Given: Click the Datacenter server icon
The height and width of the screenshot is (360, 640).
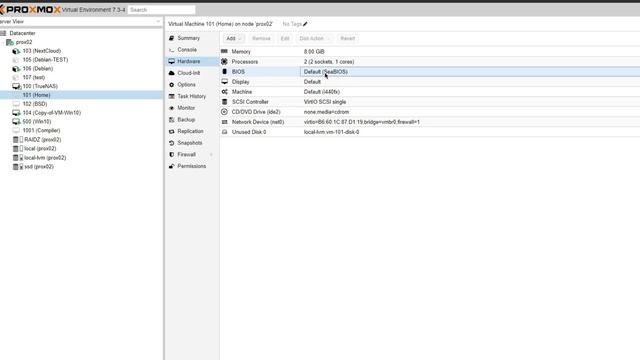Looking at the screenshot, I should pyautogui.click(x=3, y=33).
